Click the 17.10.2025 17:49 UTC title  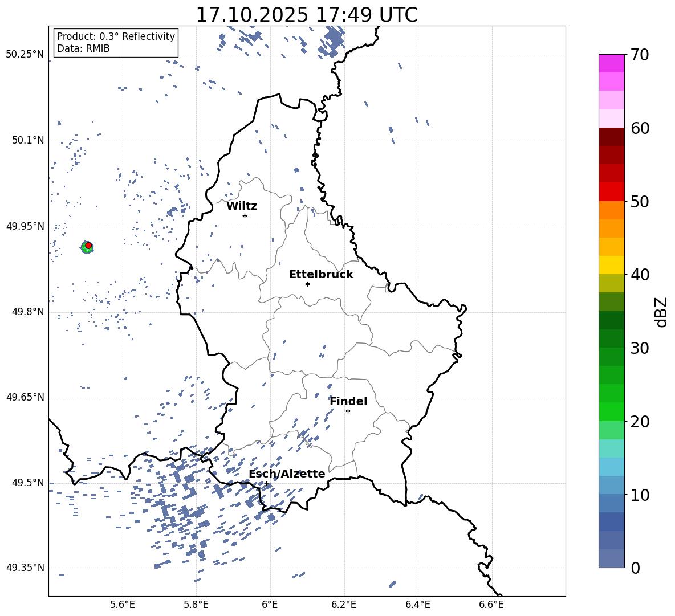click(x=307, y=15)
